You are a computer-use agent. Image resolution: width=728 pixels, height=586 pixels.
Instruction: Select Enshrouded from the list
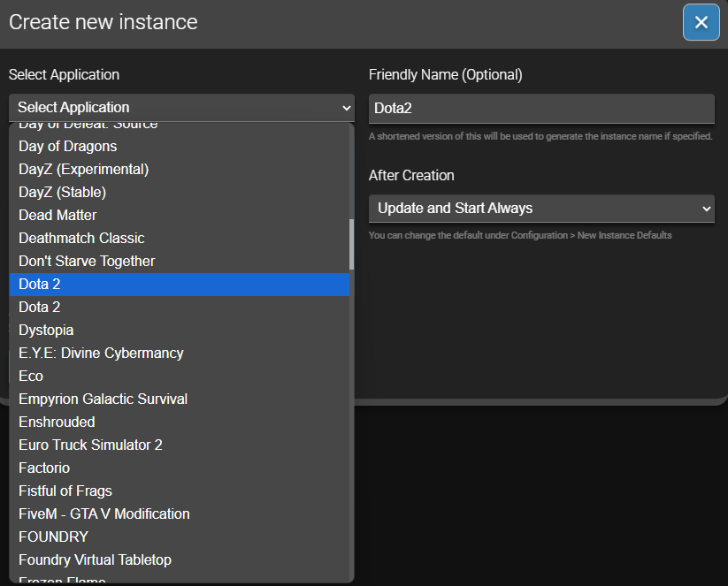click(x=180, y=422)
